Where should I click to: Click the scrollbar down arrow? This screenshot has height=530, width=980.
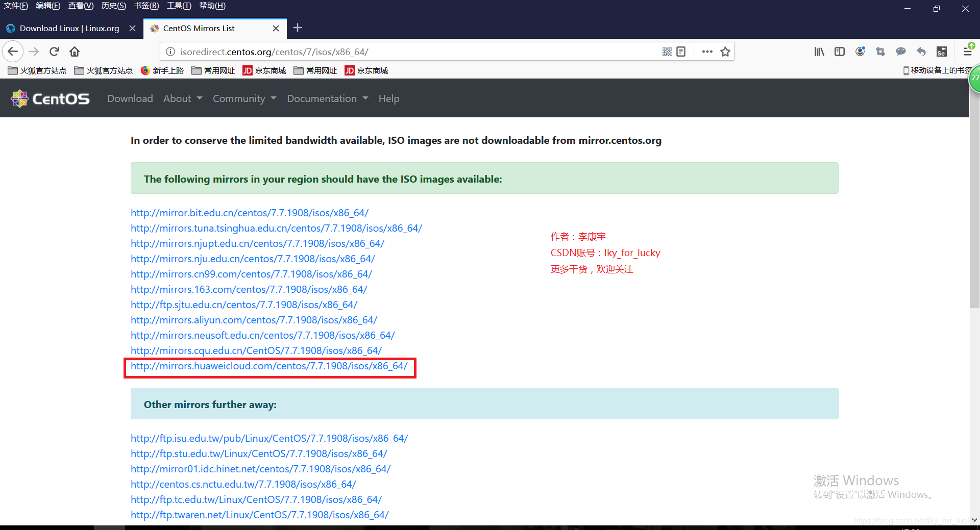974,520
